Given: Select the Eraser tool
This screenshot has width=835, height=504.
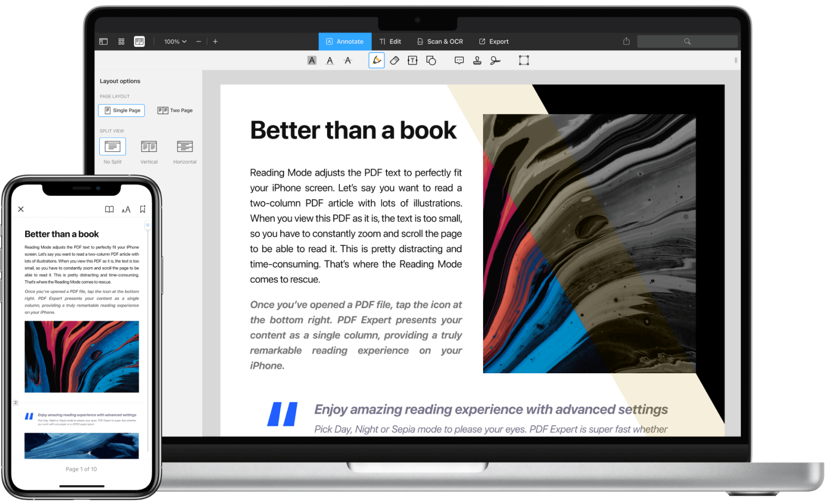Looking at the screenshot, I should coord(394,60).
